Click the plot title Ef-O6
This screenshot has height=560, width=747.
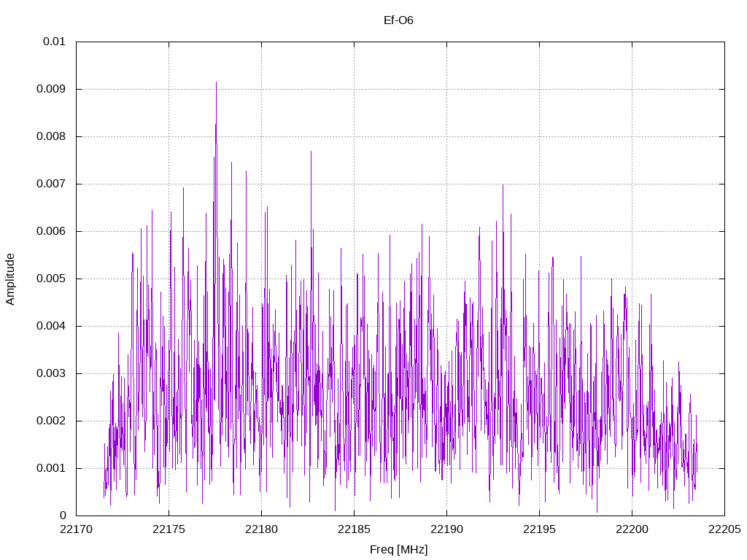398,20
